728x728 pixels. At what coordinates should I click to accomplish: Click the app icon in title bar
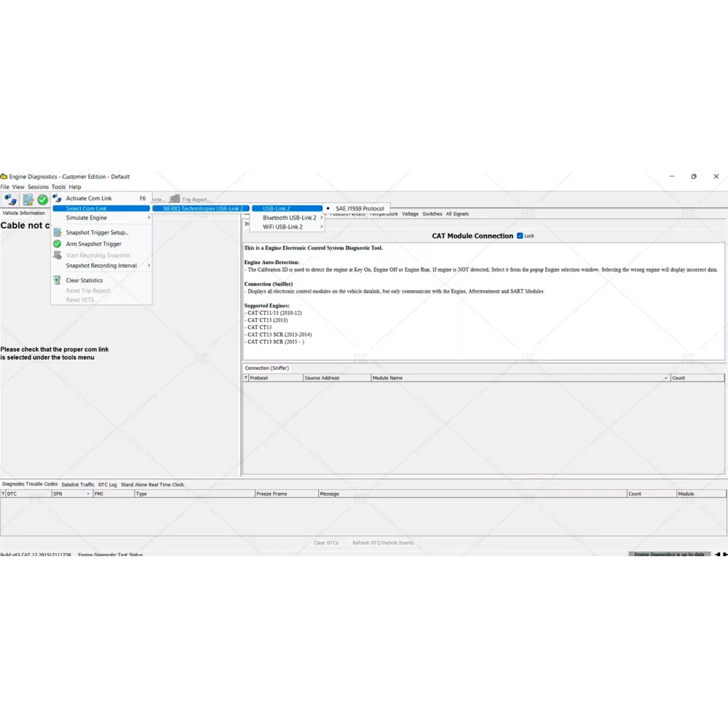4,177
